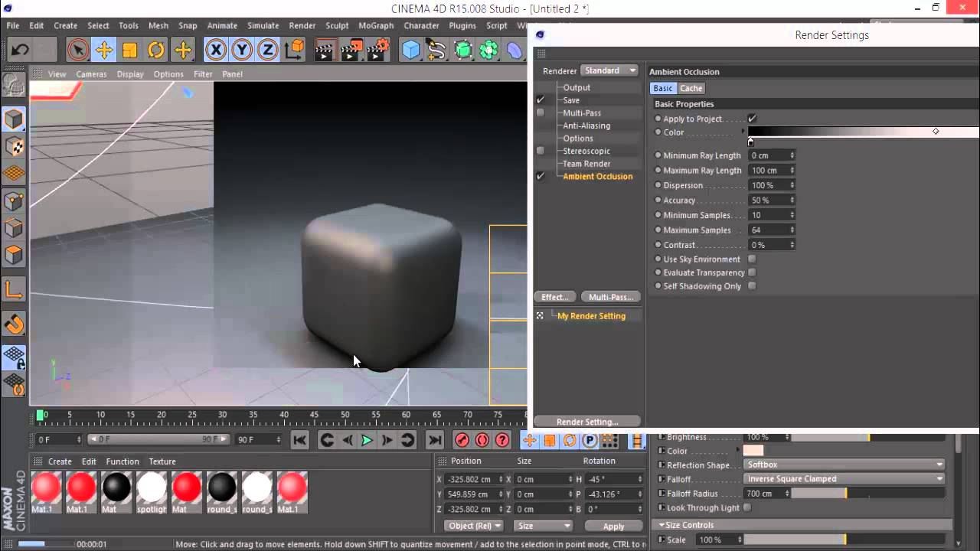Image resolution: width=980 pixels, height=551 pixels.
Task: Switch to the Cache tab
Action: (x=691, y=88)
